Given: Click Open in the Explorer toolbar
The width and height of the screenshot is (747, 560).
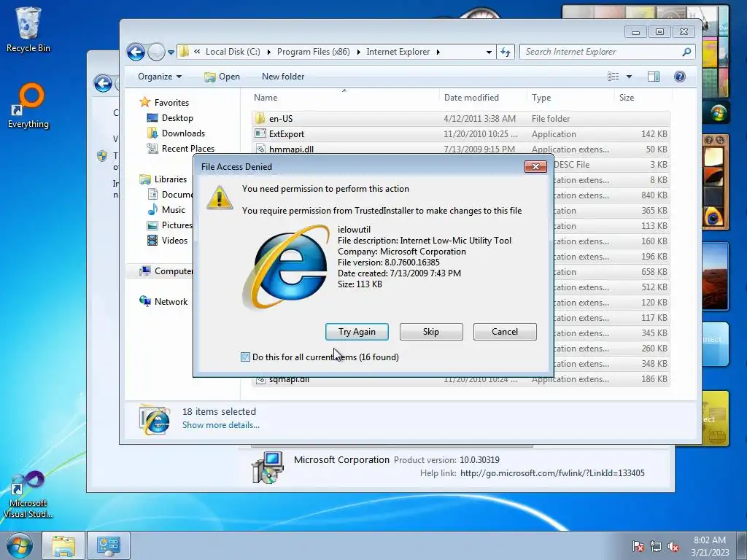Looking at the screenshot, I should tap(222, 76).
